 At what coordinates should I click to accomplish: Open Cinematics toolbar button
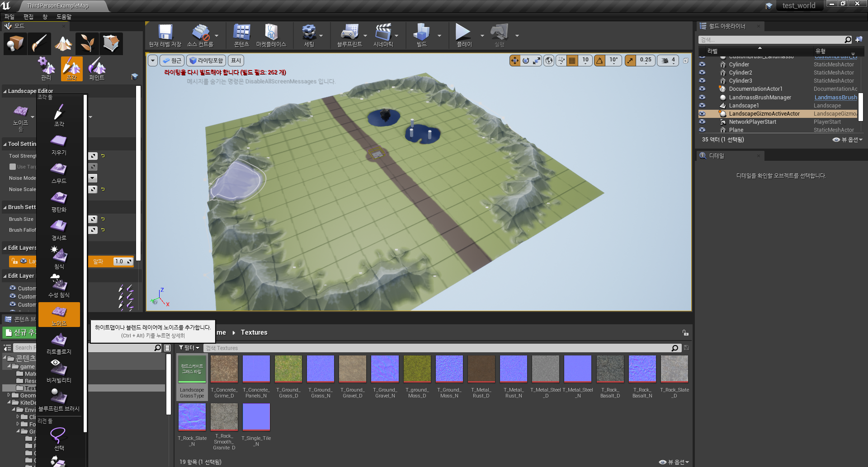click(x=383, y=35)
